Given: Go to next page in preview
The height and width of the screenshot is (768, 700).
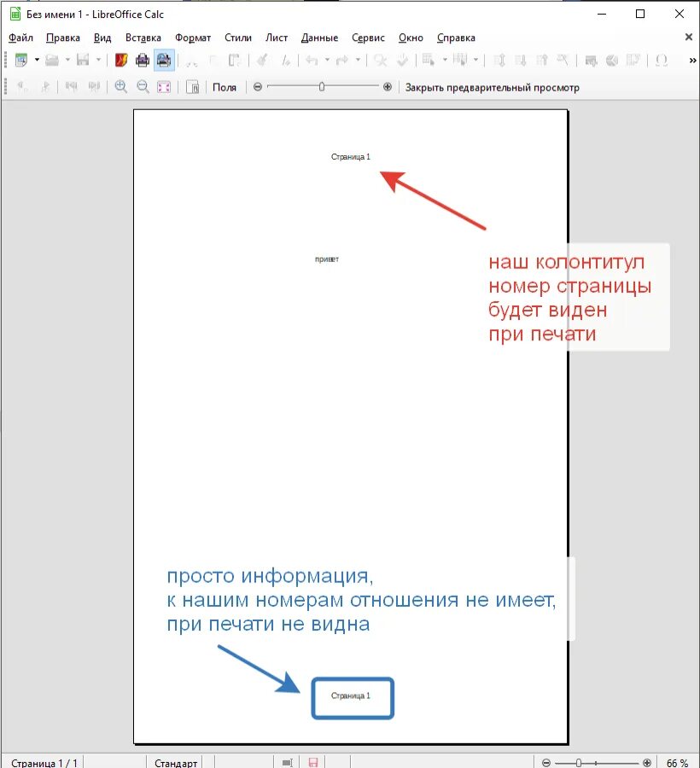Looking at the screenshot, I should tap(44, 87).
